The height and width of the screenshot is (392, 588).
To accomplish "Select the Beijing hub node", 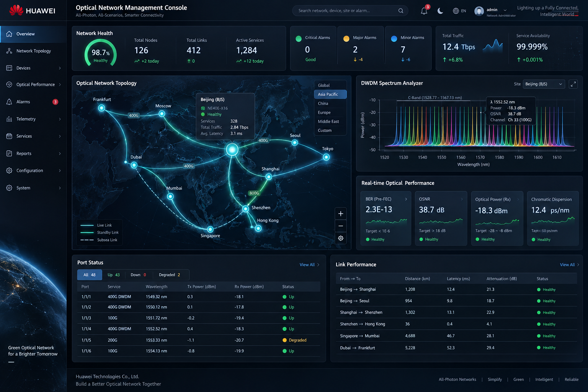I will [x=232, y=150].
